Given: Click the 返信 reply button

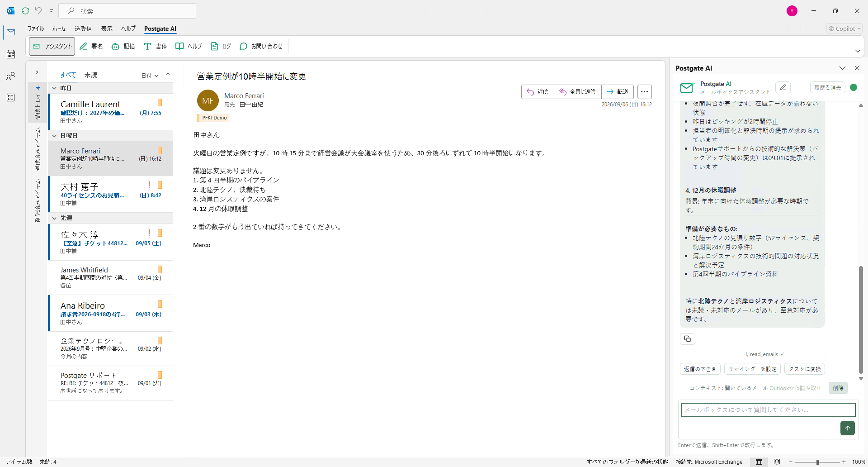Looking at the screenshot, I should (538, 92).
